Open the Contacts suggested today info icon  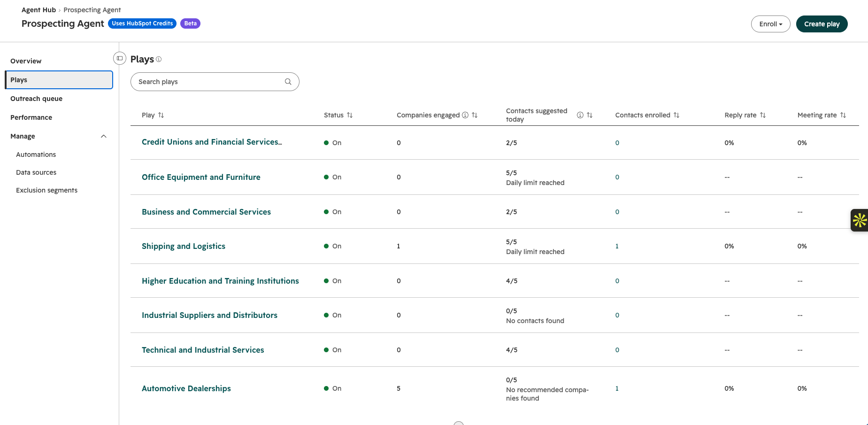(x=580, y=115)
